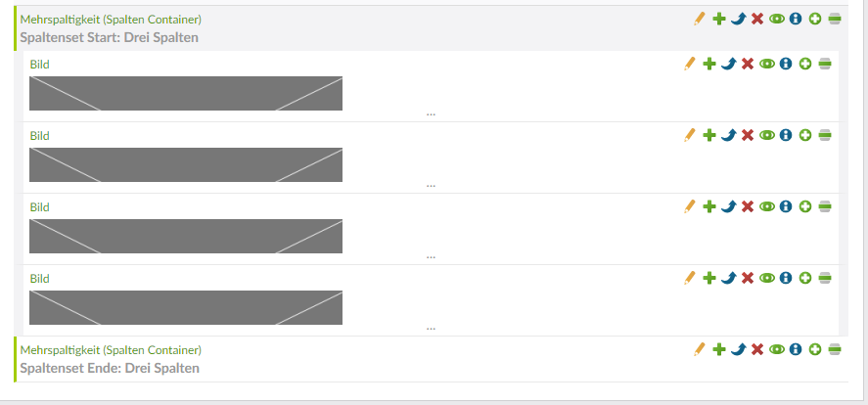The image size is (868, 405).
Task: Toggle visibility of the first Bild element
Action: click(766, 64)
